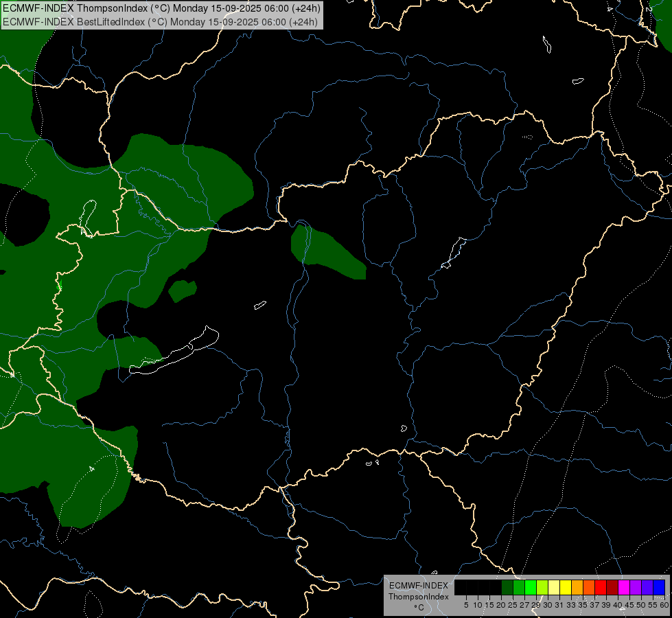Click the legend value label 15

pyautogui.click(x=489, y=605)
